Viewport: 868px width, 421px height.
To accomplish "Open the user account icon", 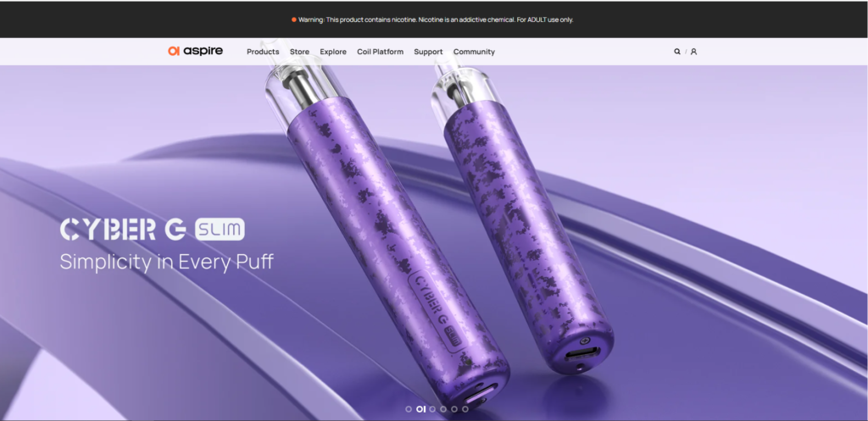I will click(x=693, y=52).
